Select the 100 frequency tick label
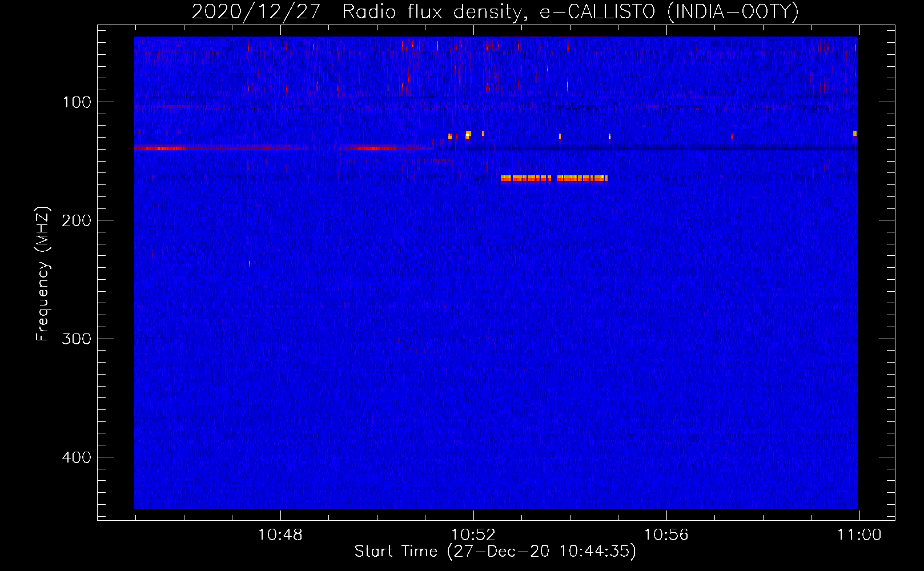The width and height of the screenshot is (924, 571). pos(77,102)
